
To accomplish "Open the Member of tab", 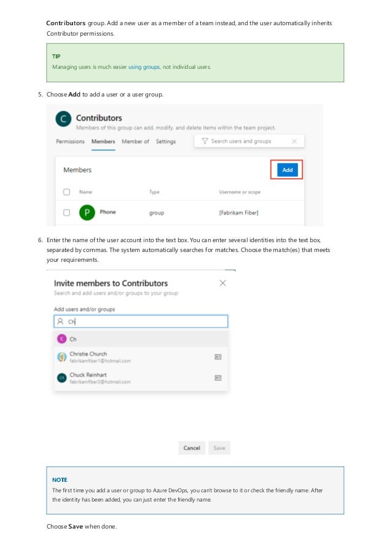I will pos(136,141).
